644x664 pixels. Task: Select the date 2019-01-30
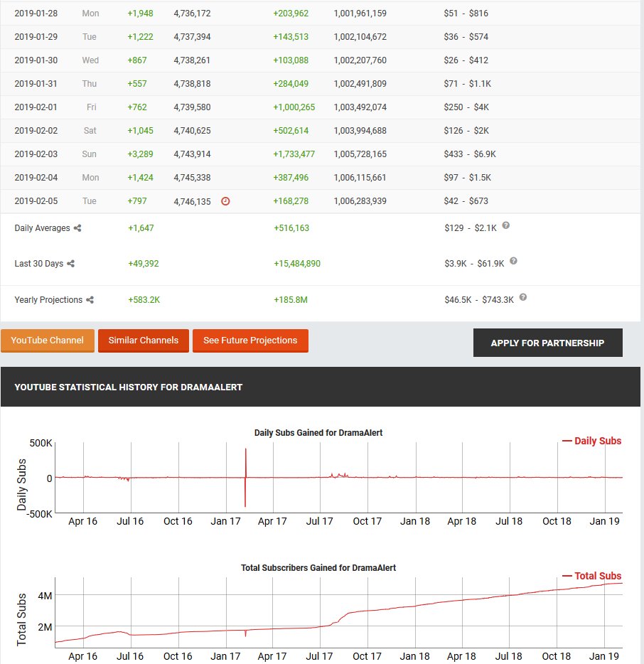pyautogui.click(x=36, y=60)
